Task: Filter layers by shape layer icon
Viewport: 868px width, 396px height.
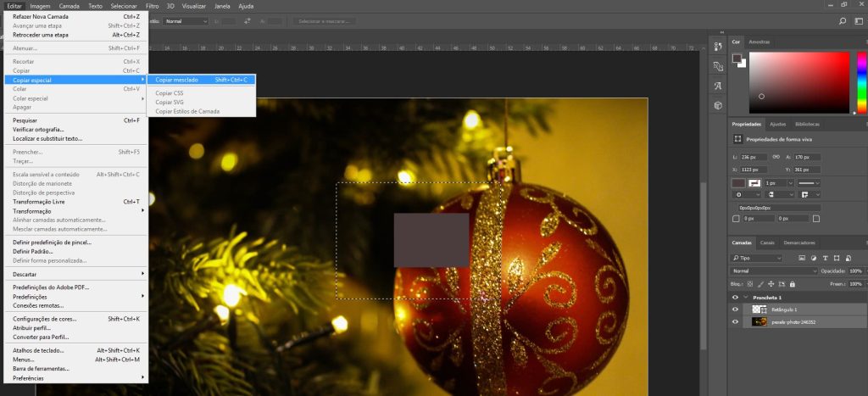Action: tap(837, 258)
